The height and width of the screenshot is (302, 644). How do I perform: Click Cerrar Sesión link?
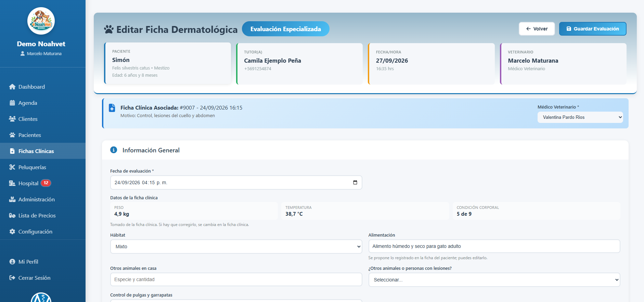pos(43,278)
